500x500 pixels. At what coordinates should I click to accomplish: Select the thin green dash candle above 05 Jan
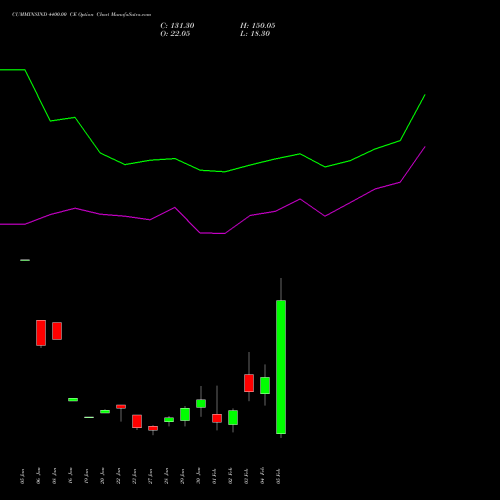(x=25, y=260)
